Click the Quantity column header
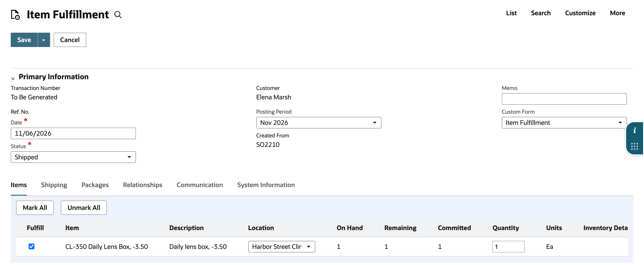This screenshot has height=265, width=644. tap(506, 228)
